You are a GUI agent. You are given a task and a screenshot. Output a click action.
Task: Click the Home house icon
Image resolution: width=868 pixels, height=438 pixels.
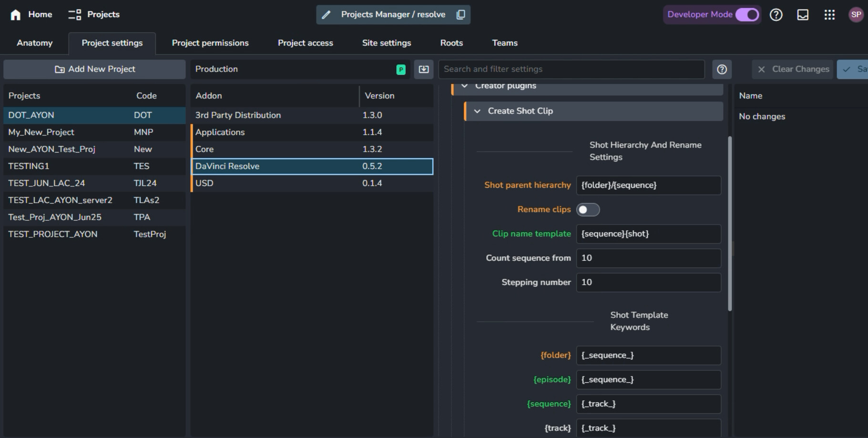pos(15,15)
